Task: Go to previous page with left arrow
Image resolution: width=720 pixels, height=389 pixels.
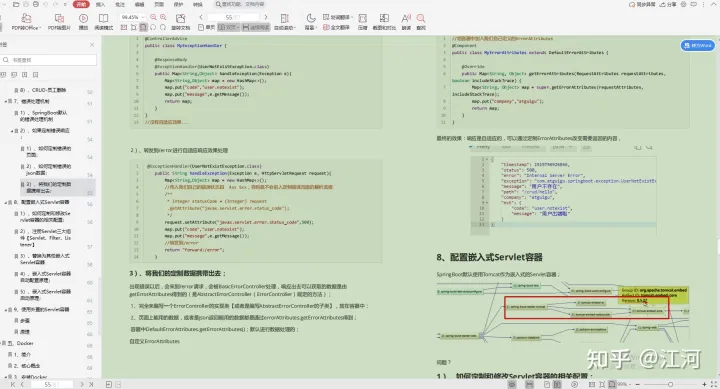Action: (x=201, y=17)
